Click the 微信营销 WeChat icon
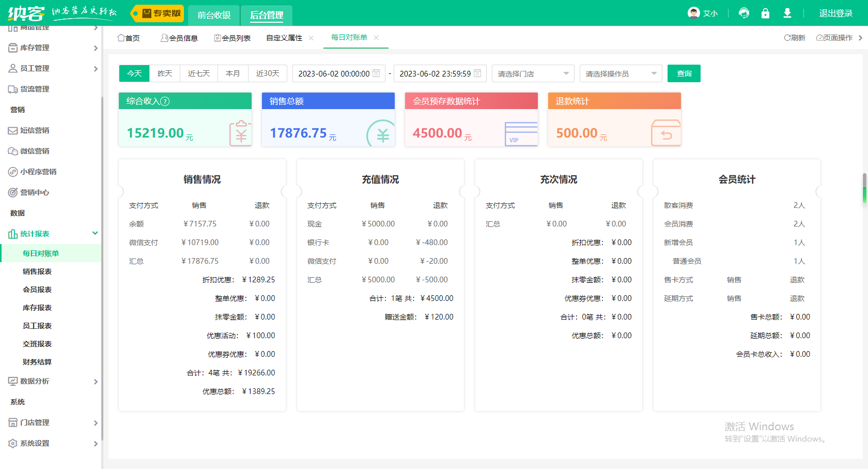Image resolution: width=868 pixels, height=469 pixels. click(13, 151)
